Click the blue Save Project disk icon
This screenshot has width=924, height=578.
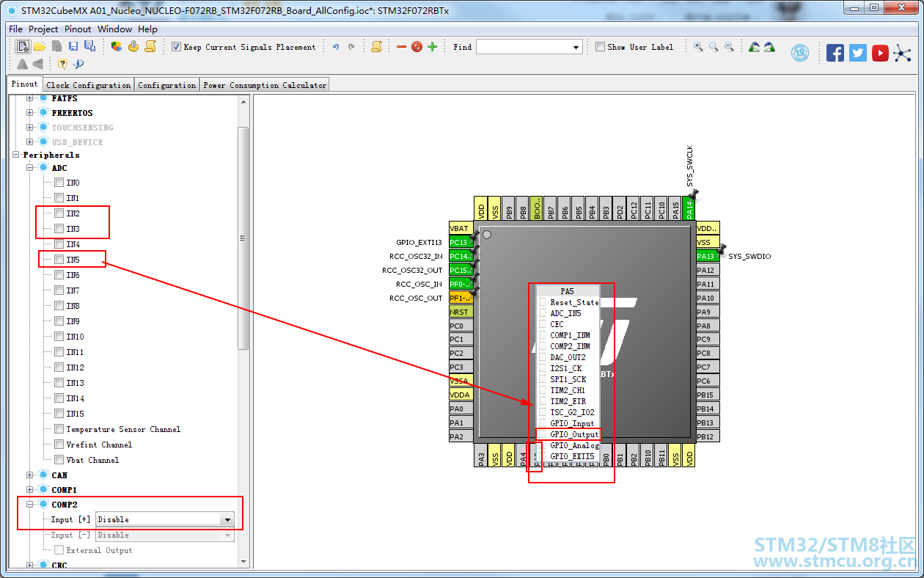click(x=73, y=47)
